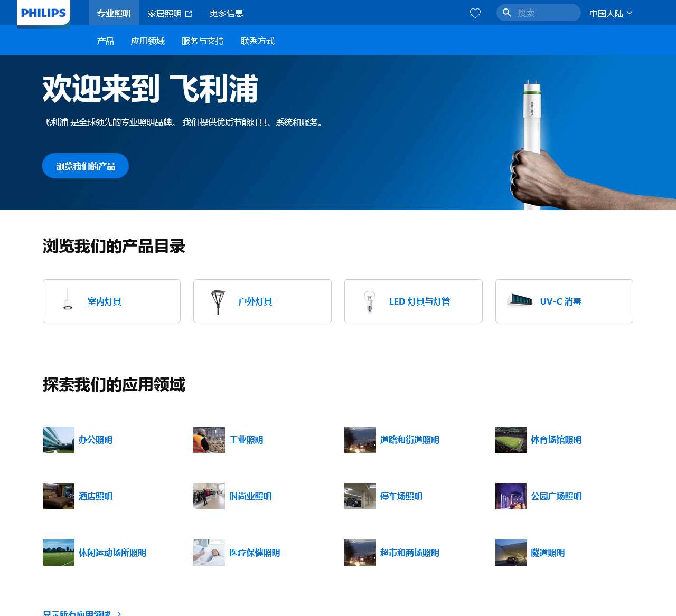The image size is (676, 616).
Task: Go to the 超市和商场照明 text link
Action: point(410,553)
